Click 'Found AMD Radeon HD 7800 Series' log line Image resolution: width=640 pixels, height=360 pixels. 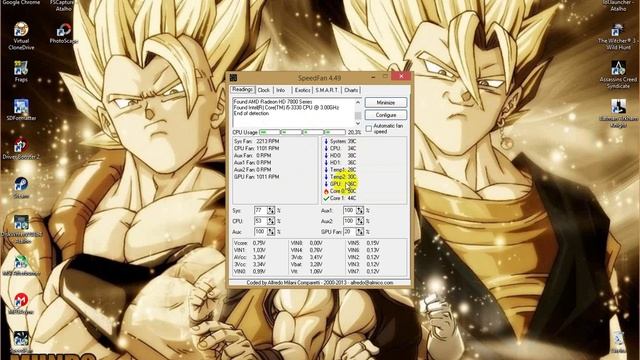[273, 102]
